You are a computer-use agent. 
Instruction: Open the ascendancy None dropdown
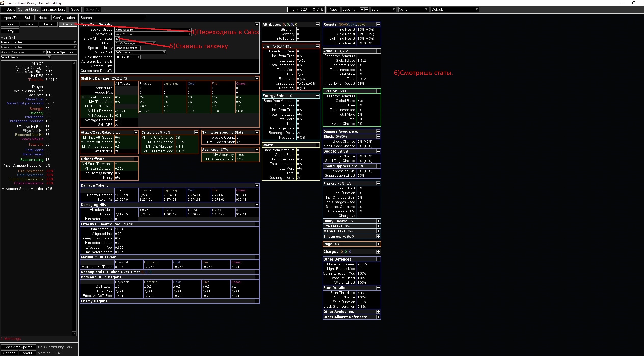click(x=413, y=9)
